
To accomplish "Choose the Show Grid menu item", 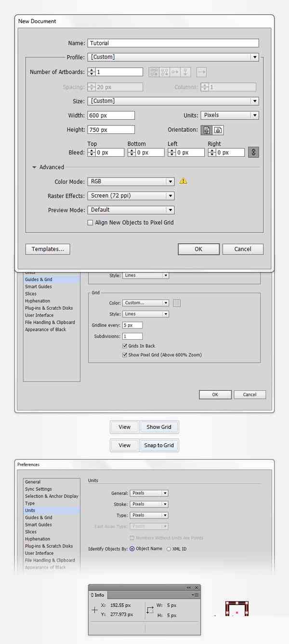I will [x=159, y=427].
